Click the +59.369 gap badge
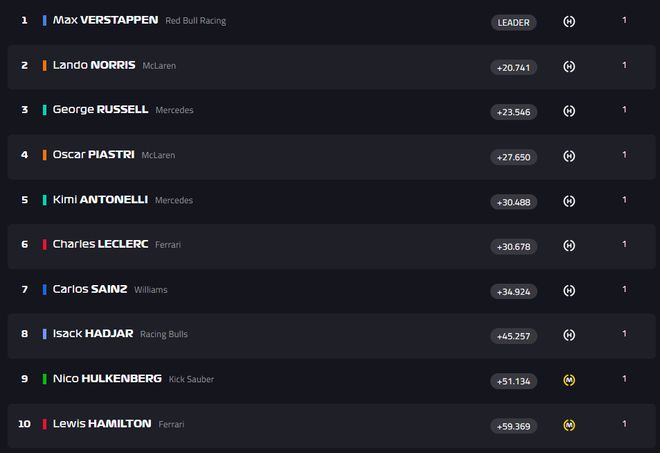 514,426
